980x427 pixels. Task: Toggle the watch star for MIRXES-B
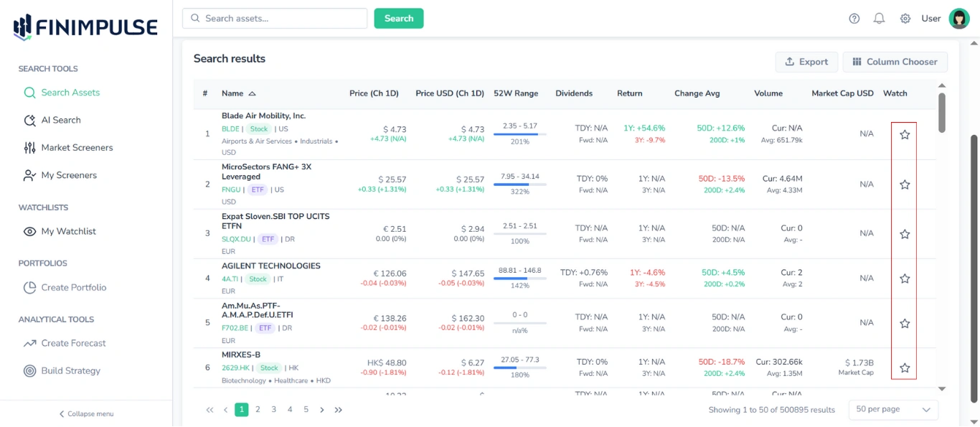point(904,367)
